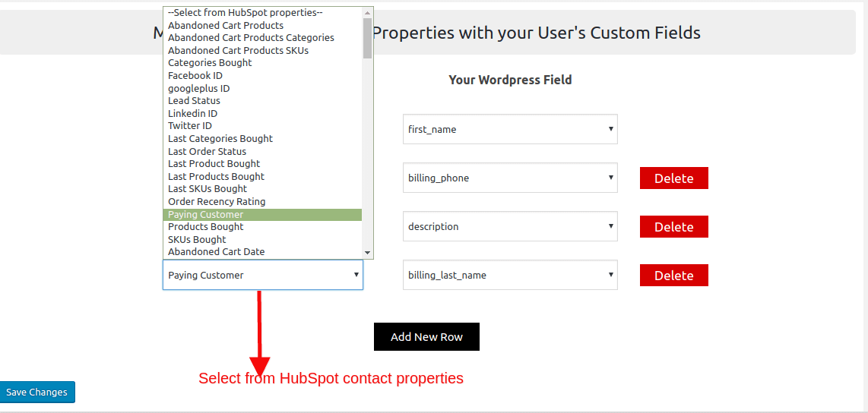Screen dimensions: 868x413
Task: Select 'Order Recency Rating' option
Action: [217, 201]
